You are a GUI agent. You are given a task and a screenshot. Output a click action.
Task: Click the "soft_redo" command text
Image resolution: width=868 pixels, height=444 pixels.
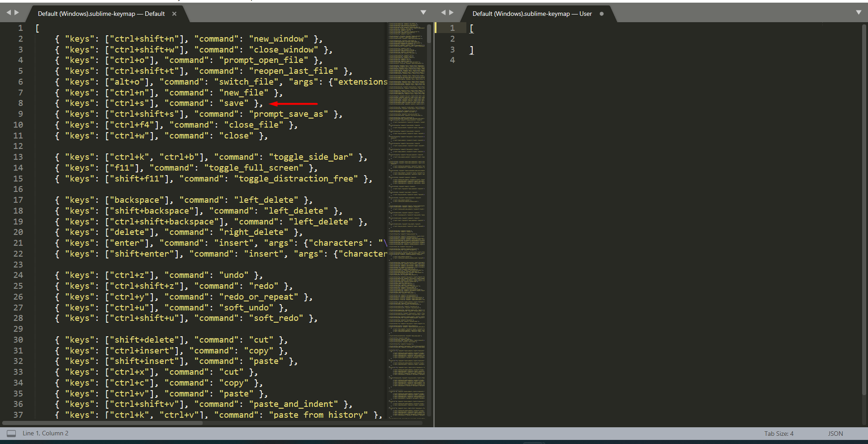pyautogui.click(x=276, y=318)
